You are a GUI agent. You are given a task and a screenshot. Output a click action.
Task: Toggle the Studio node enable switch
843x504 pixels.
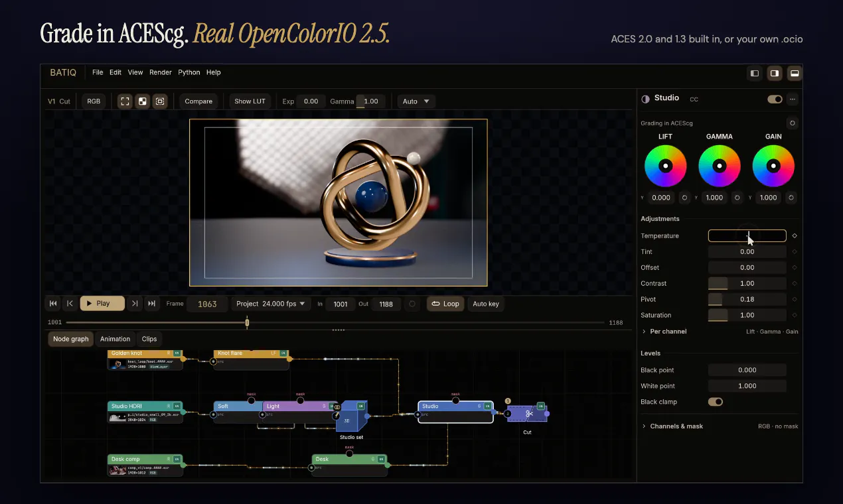pyautogui.click(x=775, y=99)
